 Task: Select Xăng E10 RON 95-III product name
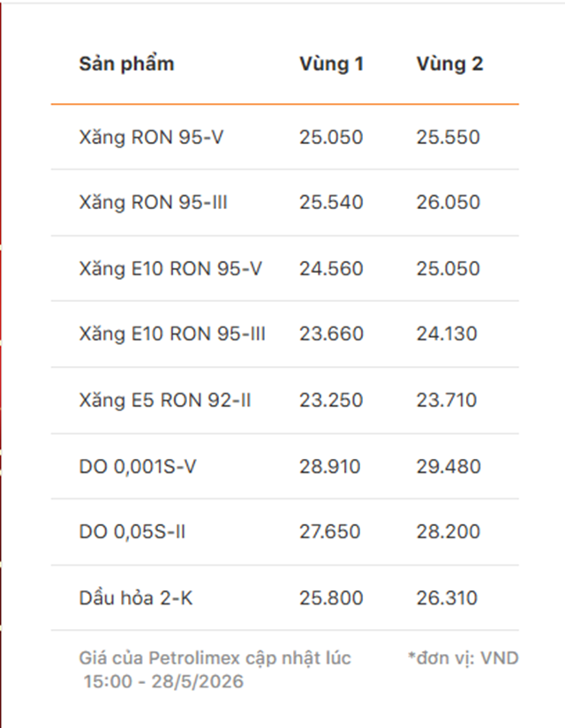(x=172, y=334)
